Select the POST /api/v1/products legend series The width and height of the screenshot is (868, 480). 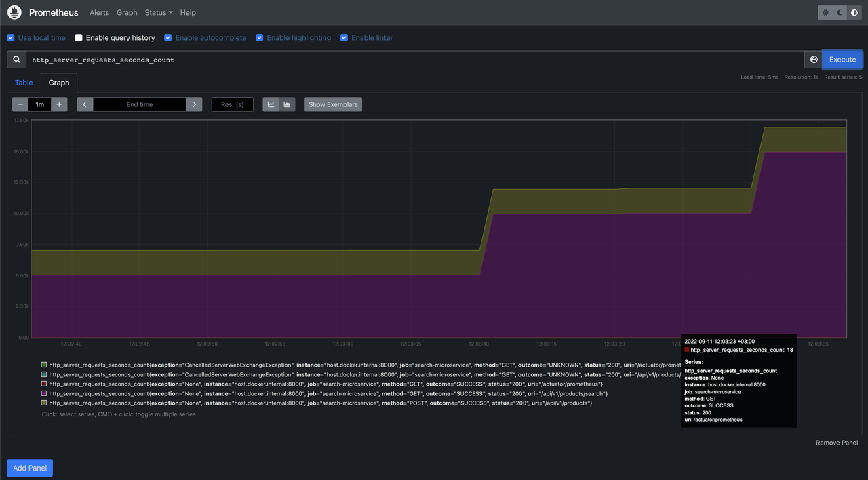click(317, 403)
